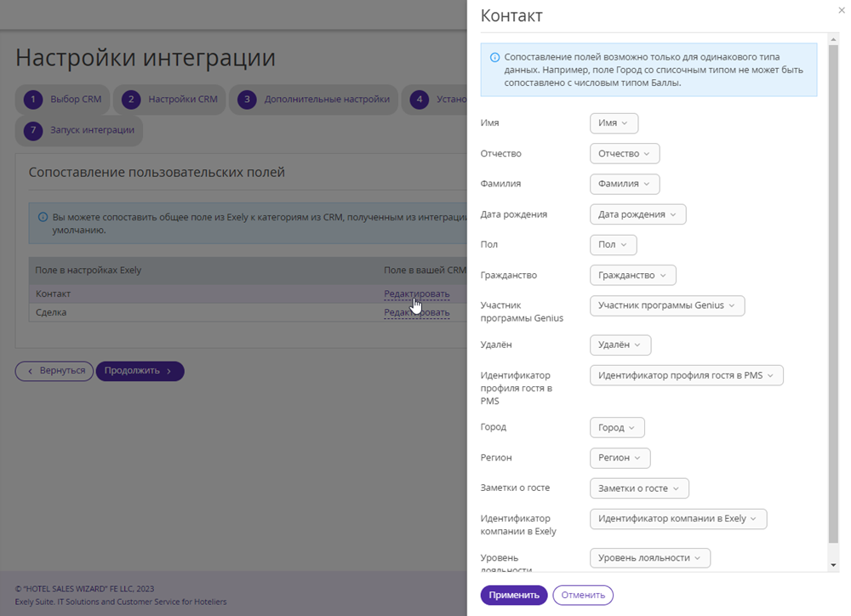Click the Гражданство field label
This screenshot has width=851, height=616.
point(509,275)
